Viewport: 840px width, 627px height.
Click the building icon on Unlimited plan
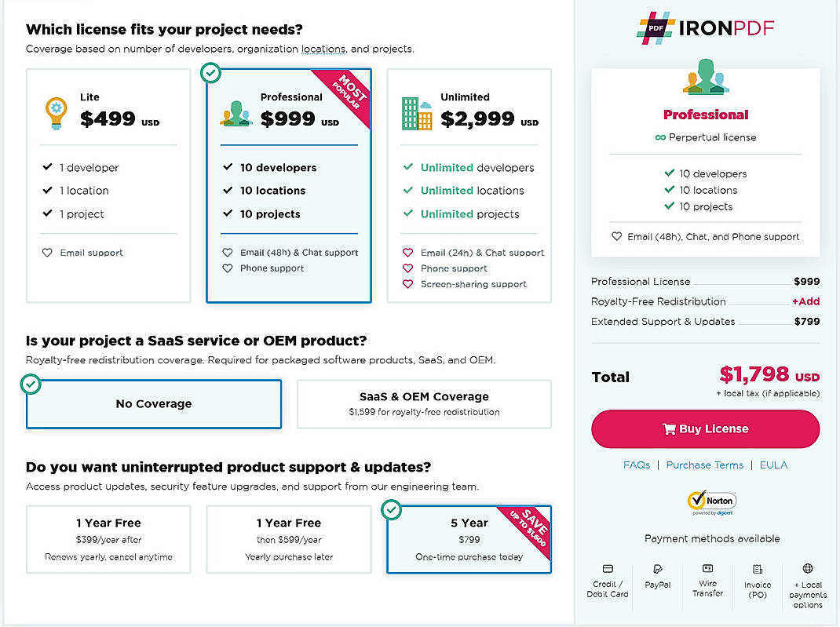(416, 112)
